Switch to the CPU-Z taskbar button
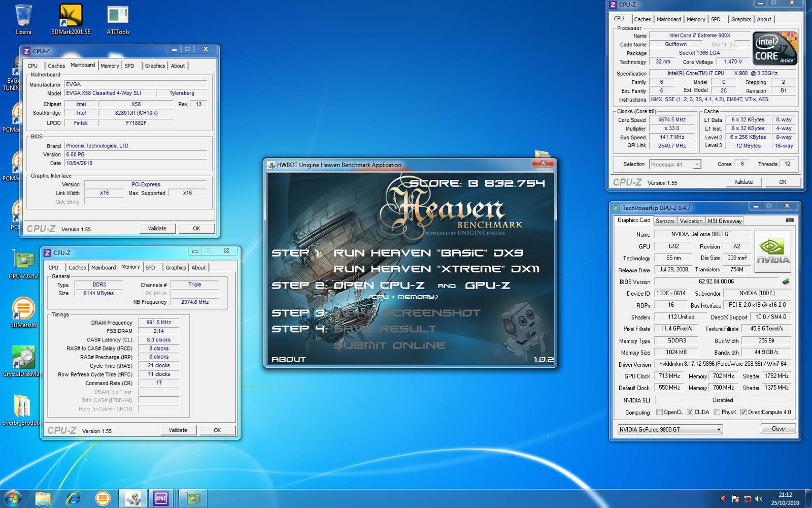812x508 pixels. tap(161, 498)
